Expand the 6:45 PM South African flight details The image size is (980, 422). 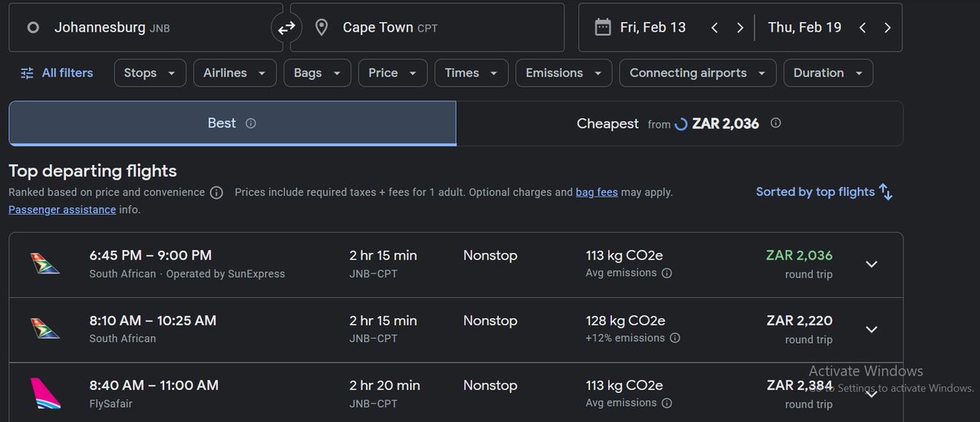pyautogui.click(x=871, y=264)
